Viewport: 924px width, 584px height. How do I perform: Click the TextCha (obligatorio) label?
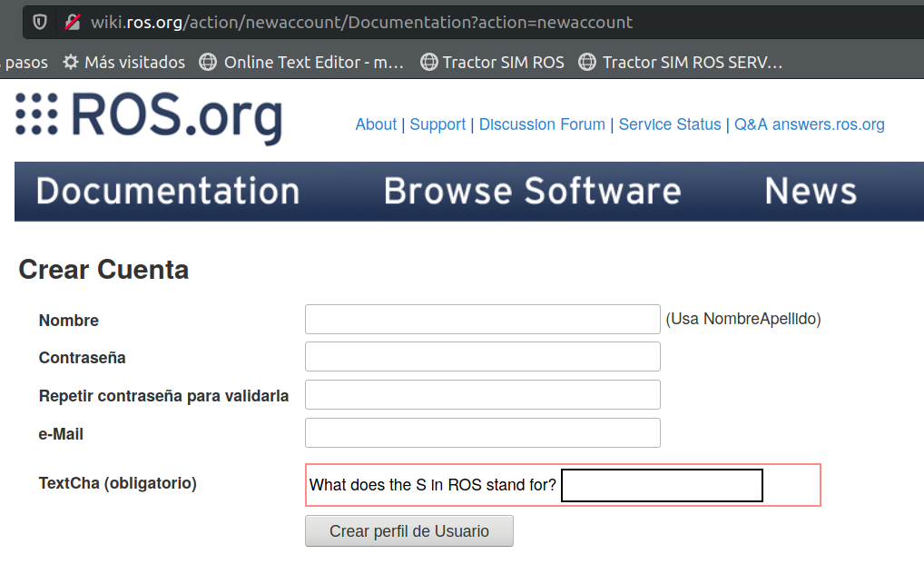[118, 483]
